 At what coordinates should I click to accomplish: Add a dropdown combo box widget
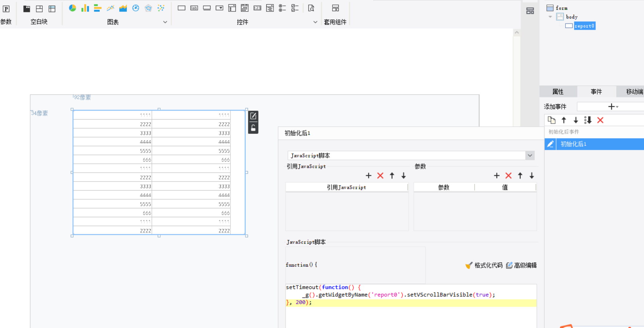(220, 8)
